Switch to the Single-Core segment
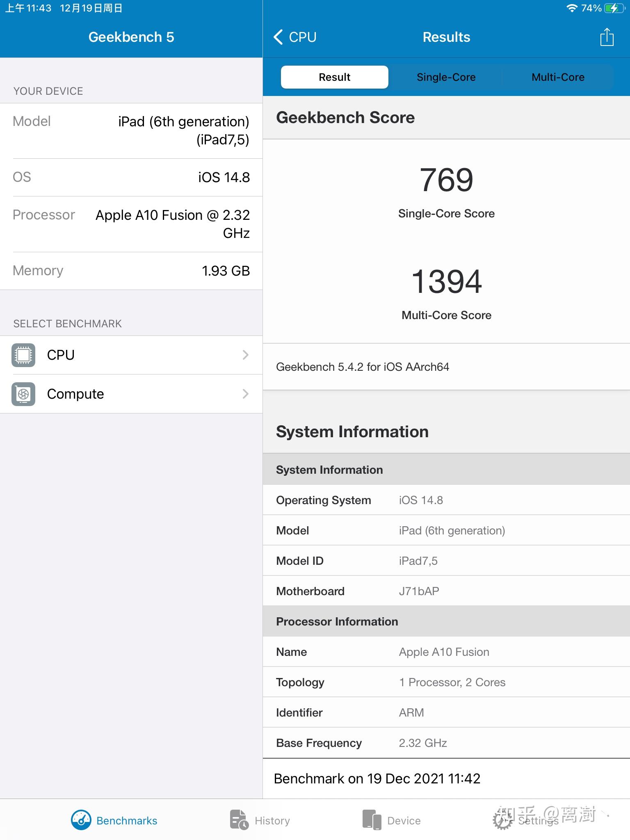 point(446,77)
